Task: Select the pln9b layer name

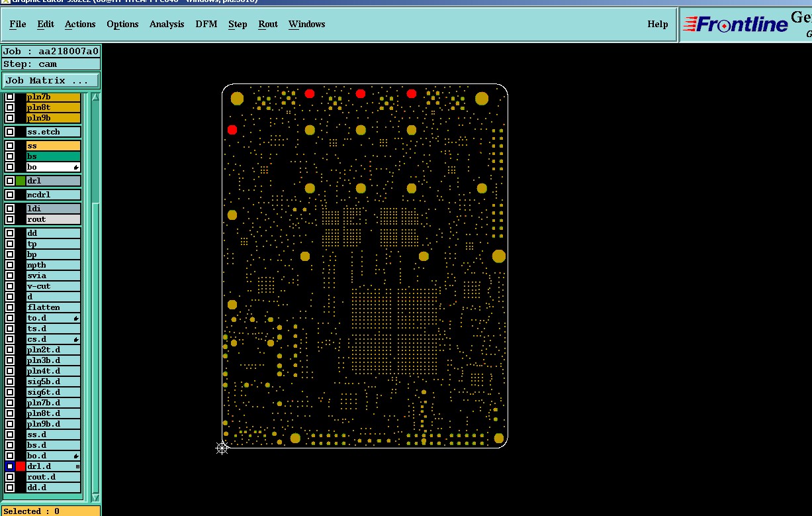Action: tap(53, 118)
